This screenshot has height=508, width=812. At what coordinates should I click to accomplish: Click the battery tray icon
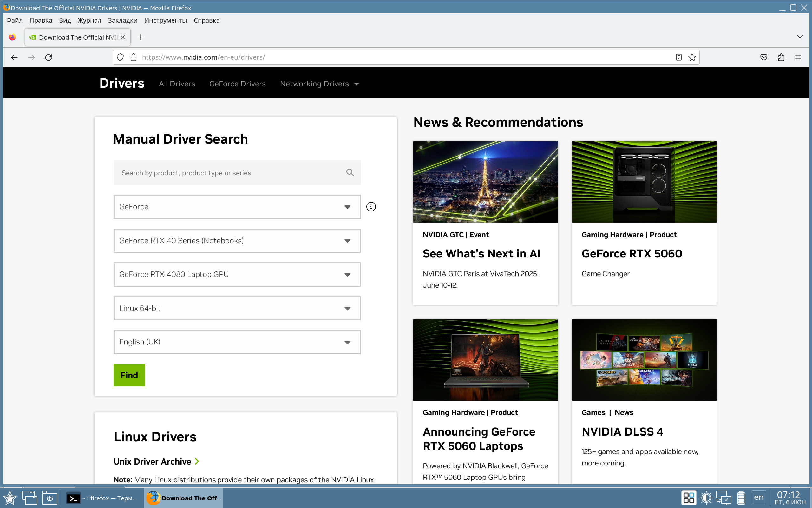741,498
